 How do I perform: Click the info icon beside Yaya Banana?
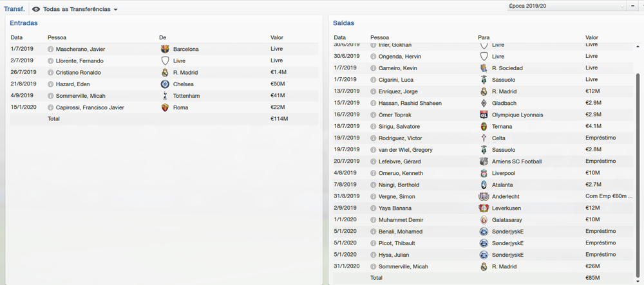coord(374,208)
